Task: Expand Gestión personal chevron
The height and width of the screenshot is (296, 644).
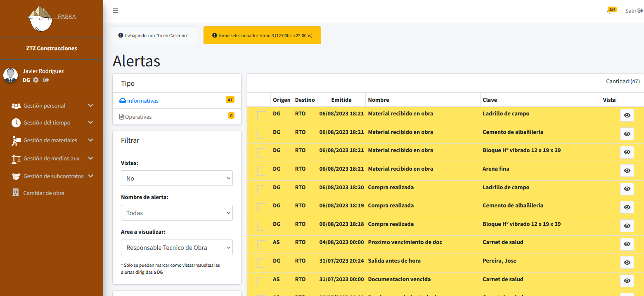Action: click(91, 106)
